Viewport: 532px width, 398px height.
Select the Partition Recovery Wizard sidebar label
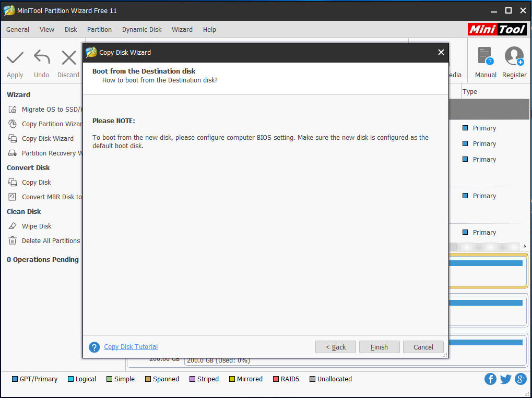pyautogui.click(x=52, y=153)
